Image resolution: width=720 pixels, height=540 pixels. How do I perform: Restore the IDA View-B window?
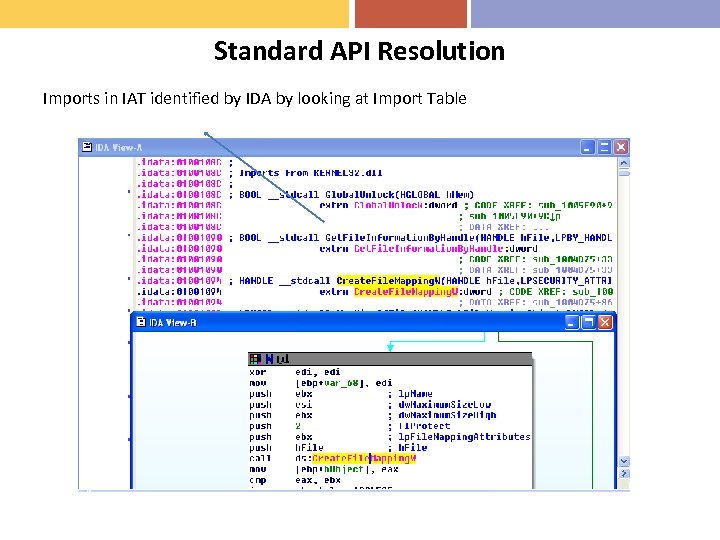(588, 322)
